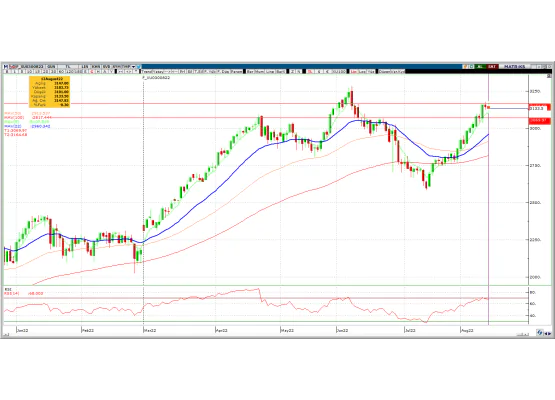Select the Log logarithmic scale option

pyautogui.click(x=362, y=71)
